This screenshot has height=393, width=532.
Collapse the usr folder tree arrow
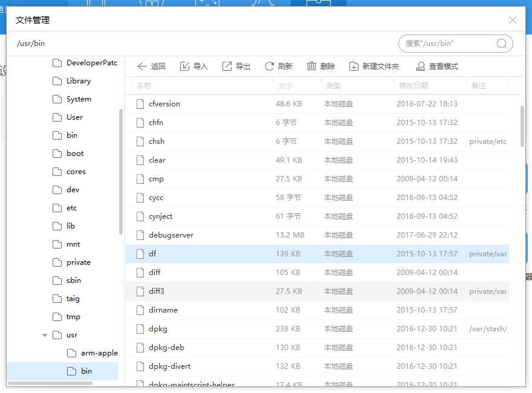point(45,335)
